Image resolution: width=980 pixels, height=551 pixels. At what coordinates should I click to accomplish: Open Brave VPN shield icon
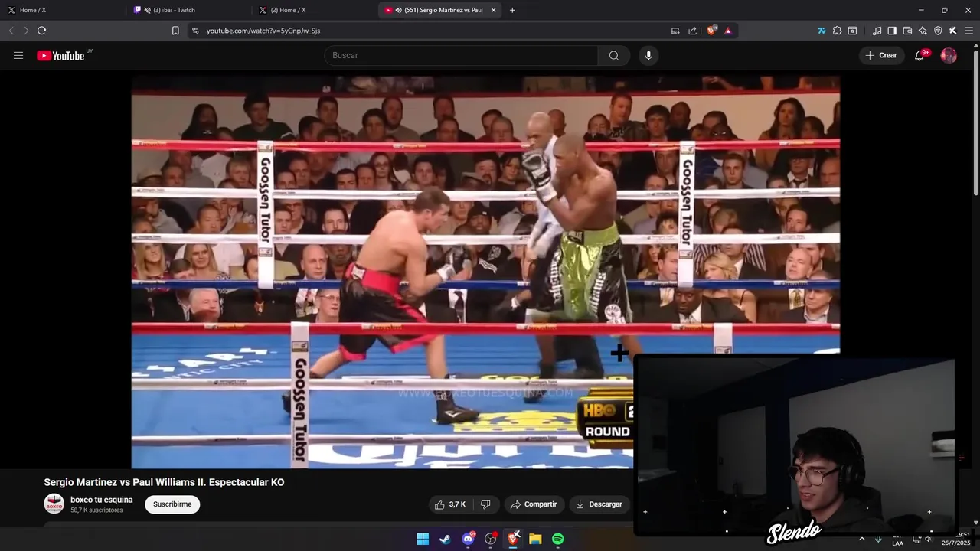(x=938, y=31)
